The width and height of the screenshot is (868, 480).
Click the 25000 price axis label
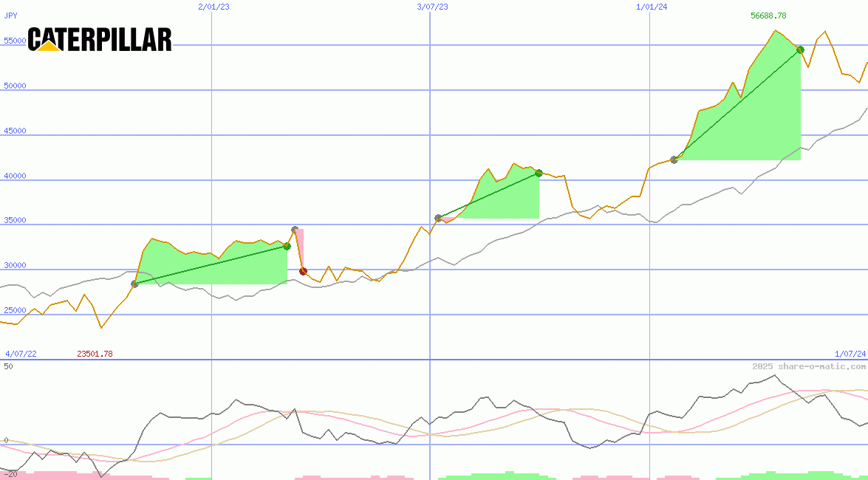15,311
